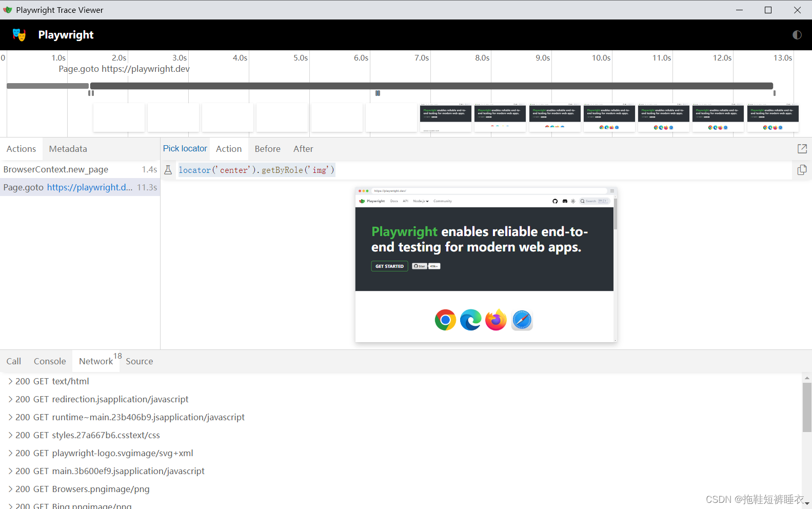This screenshot has width=812, height=509.
Task: Open the After snapshot tab
Action: tap(303, 149)
